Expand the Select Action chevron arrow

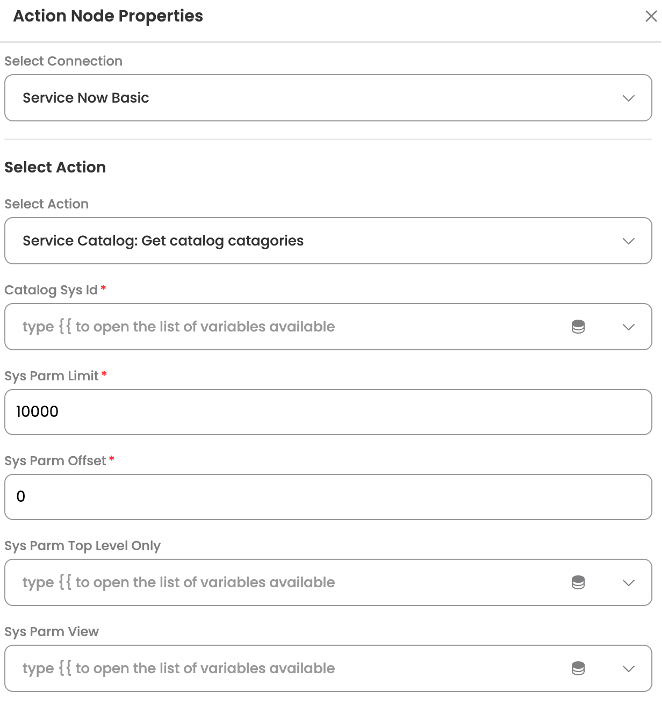pos(628,241)
